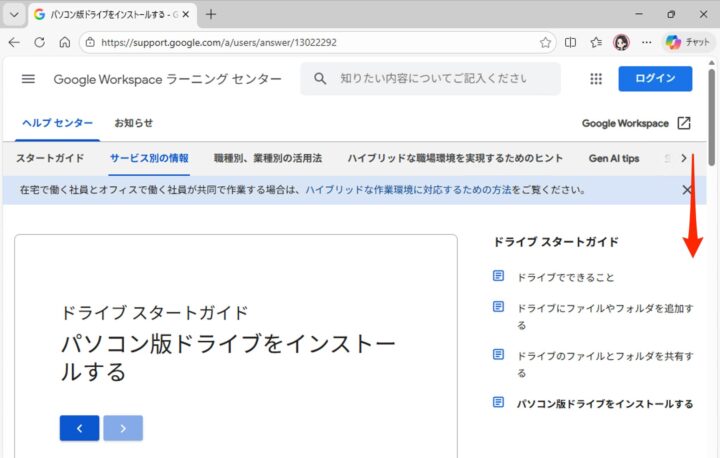The height and width of the screenshot is (458, 720).
Task: Click the browser refresh icon
Action: [x=39, y=43]
